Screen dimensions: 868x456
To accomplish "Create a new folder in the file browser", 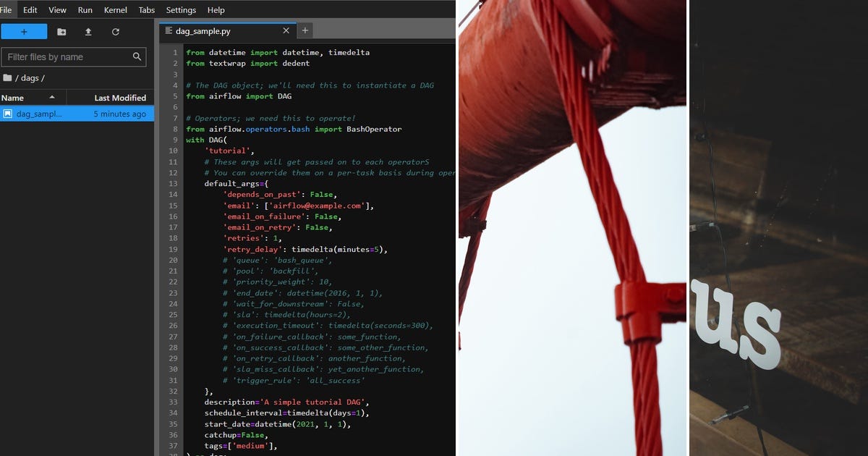I will [61, 31].
